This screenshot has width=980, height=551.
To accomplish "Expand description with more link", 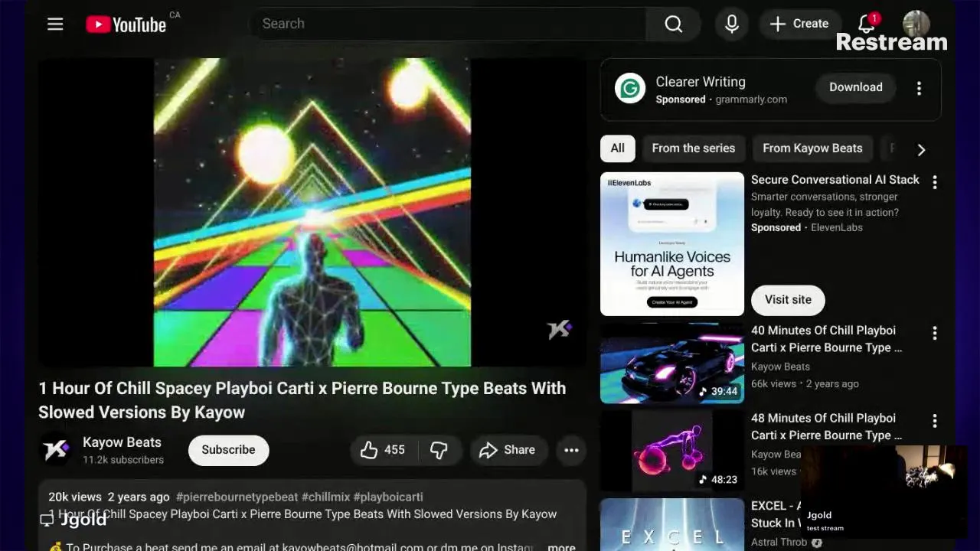I will point(561,546).
